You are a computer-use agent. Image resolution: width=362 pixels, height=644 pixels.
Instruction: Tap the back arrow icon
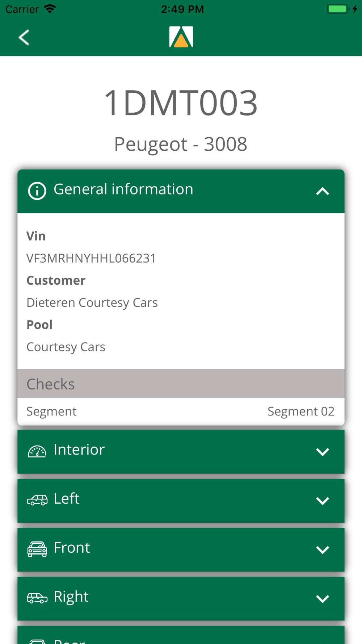[24, 37]
